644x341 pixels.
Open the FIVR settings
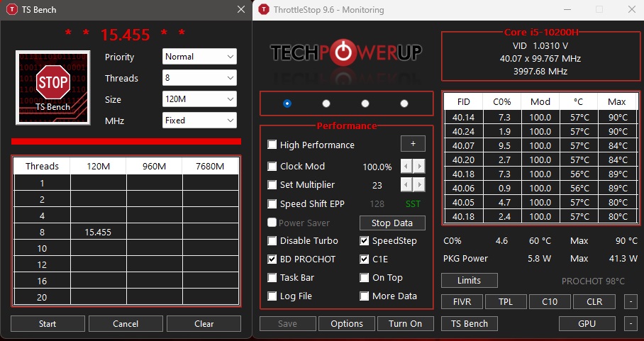pos(462,301)
